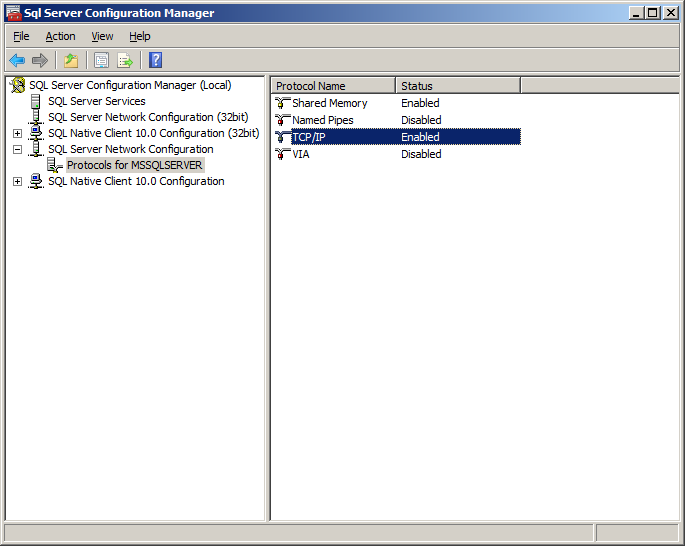Click the SQL Server Services tree icon

[36, 101]
